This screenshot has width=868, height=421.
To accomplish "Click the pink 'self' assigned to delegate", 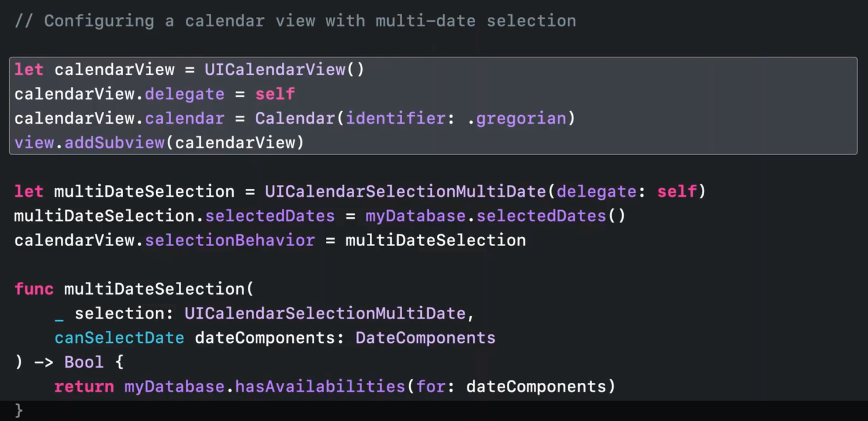I will coord(275,94).
